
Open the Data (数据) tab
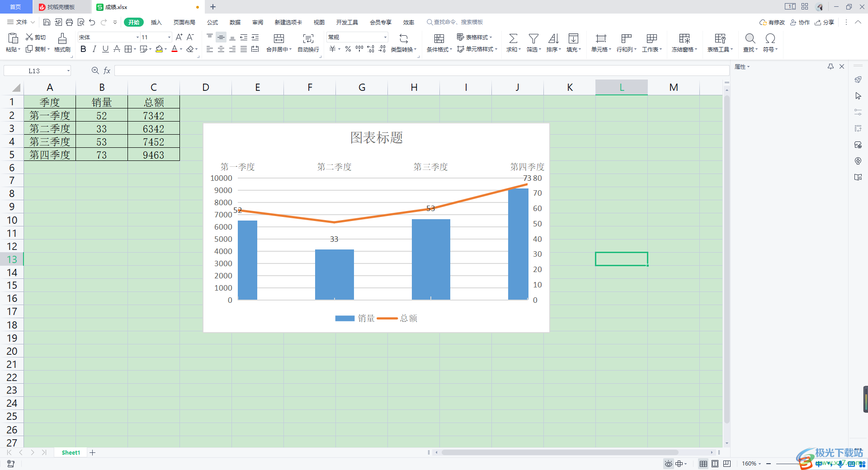pos(235,22)
